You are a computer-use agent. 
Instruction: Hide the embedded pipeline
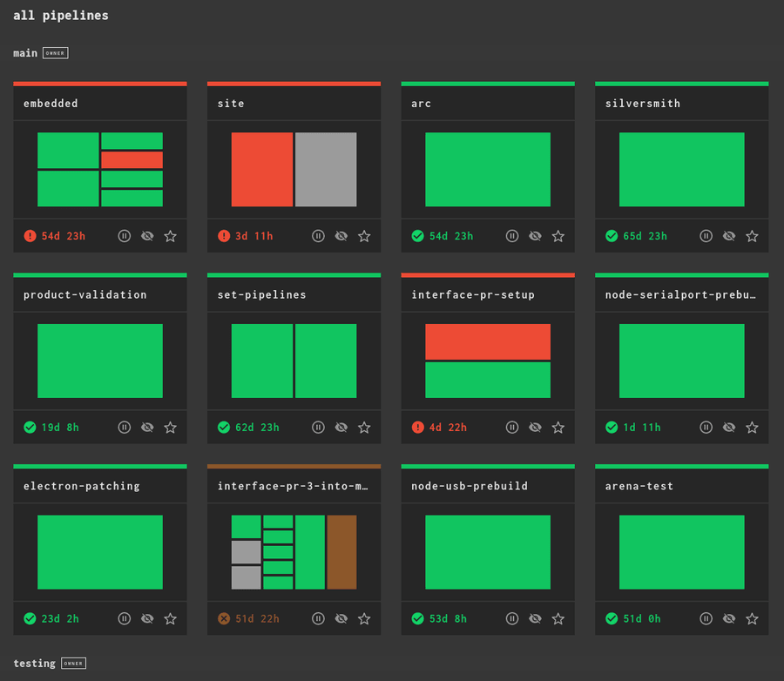click(147, 235)
